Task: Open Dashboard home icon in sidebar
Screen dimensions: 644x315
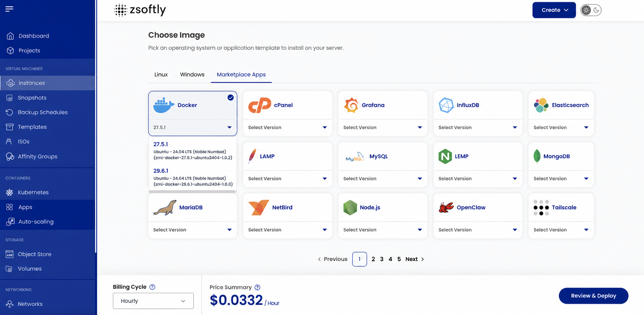Action: pyautogui.click(x=10, y=36)
